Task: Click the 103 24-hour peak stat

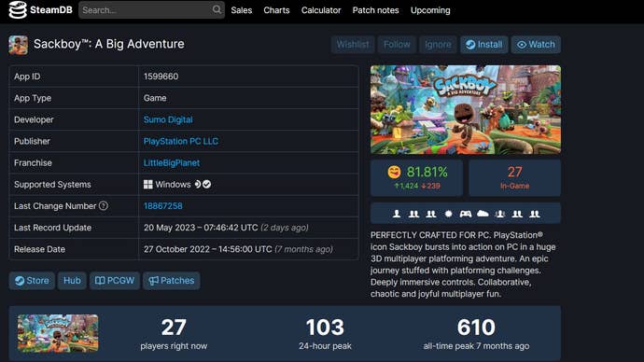Action: pyautogui.click(x=325, y=334)
